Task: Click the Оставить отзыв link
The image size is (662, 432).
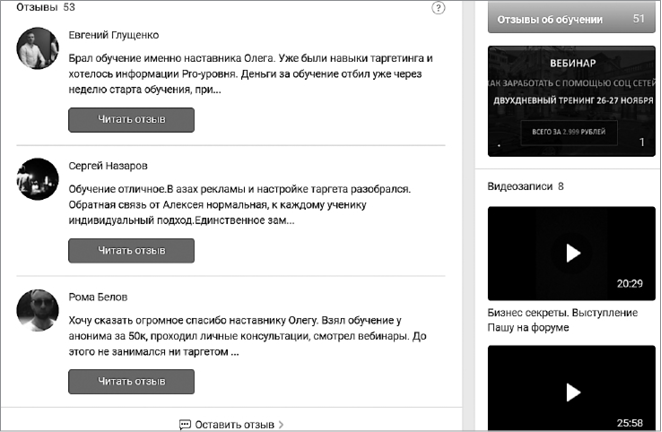Action: 234,424
